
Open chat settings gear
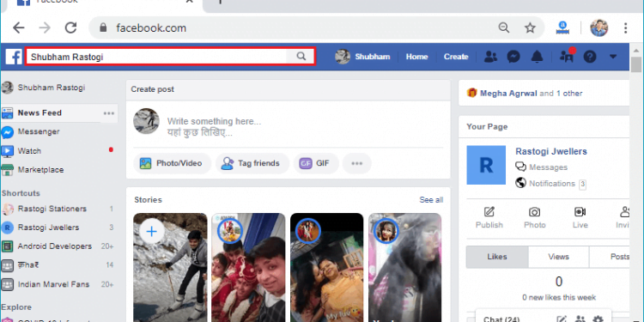click(x=598, y=319)
